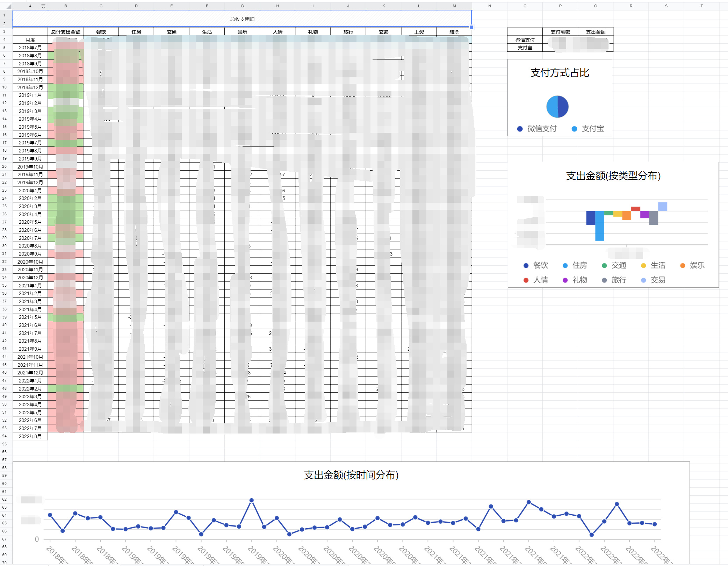
Task: Click the 微信支付 table cell in column O
Action: 525,40
